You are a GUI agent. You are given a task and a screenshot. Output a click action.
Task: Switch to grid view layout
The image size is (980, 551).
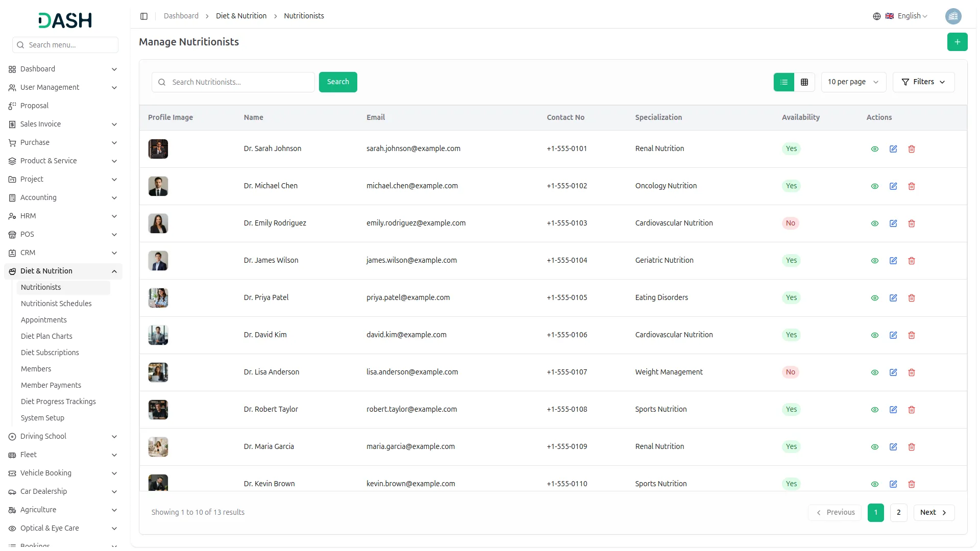click(x=804, y=82)
